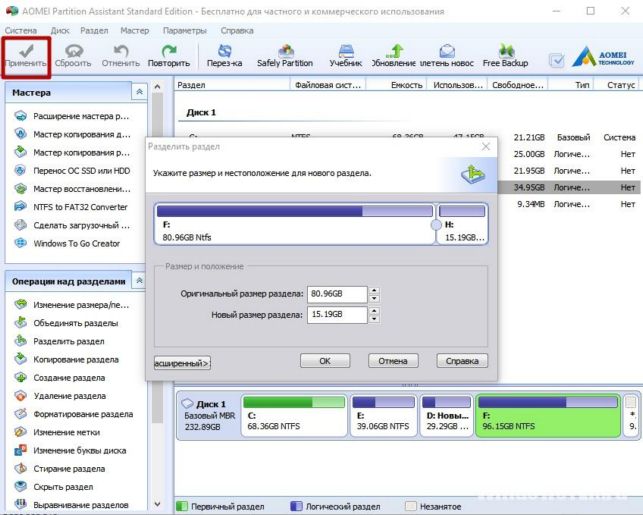Increase Новый размер раздела with up arrow
The width and height of the screenshot is (643, 515).
coord(374,311)
